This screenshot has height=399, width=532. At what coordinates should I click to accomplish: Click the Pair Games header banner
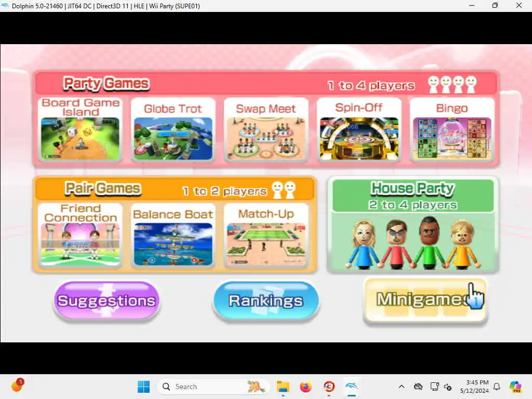click(x=175, y=189)
